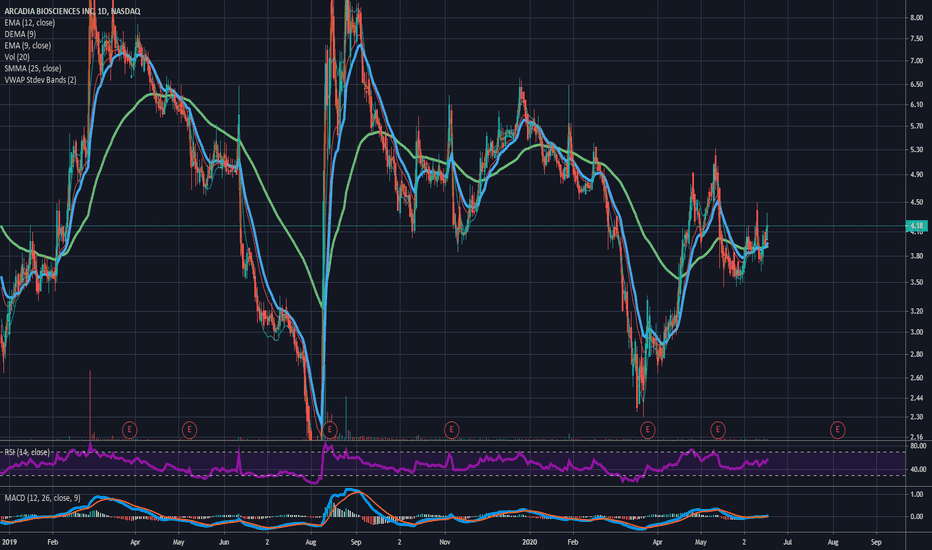Click the 3.50 price axis label
The width and height of the screenshot is (932, 550).
916,282
